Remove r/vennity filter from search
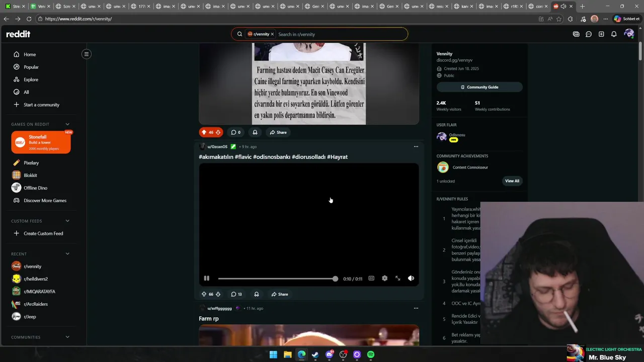The image size is (644, 362). [272, 34]
